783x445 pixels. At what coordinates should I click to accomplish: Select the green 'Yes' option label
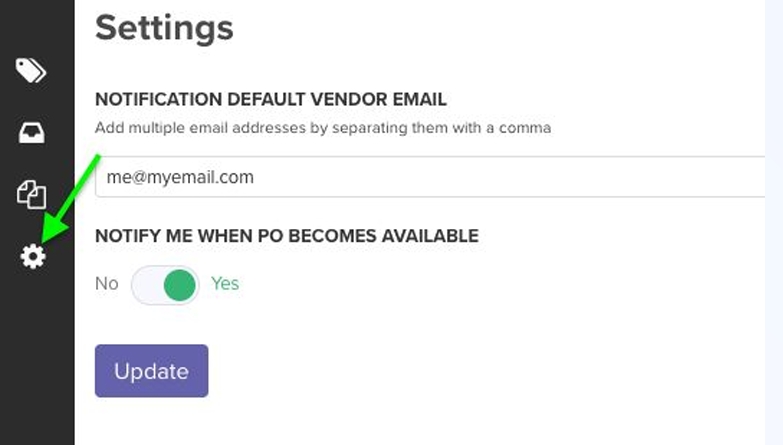pyautogui.click(x=225, y=284)
